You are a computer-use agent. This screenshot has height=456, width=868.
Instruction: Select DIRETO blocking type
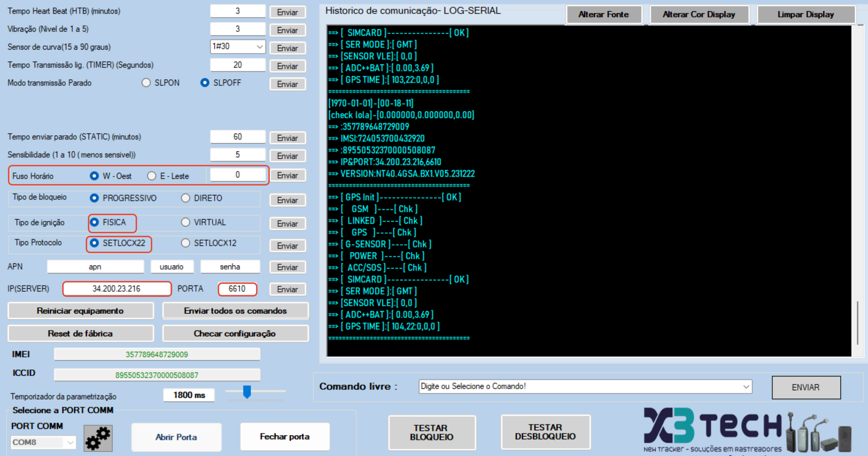point(186,198)
